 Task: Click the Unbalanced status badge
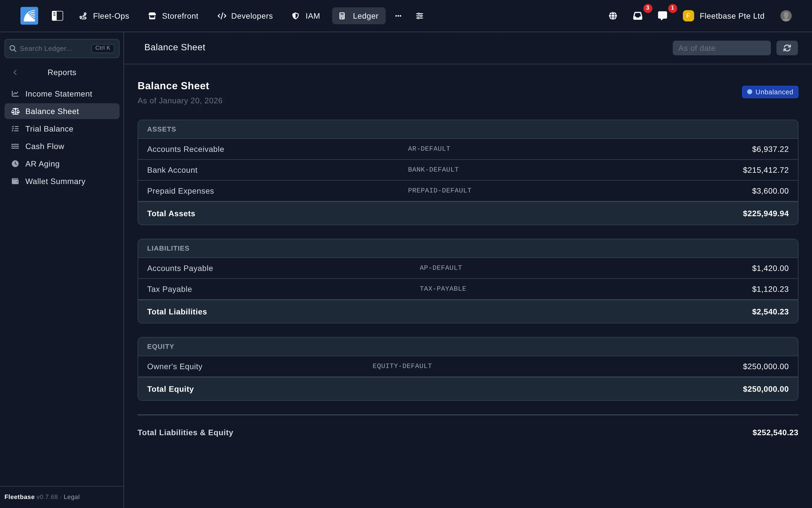point(770,92)
